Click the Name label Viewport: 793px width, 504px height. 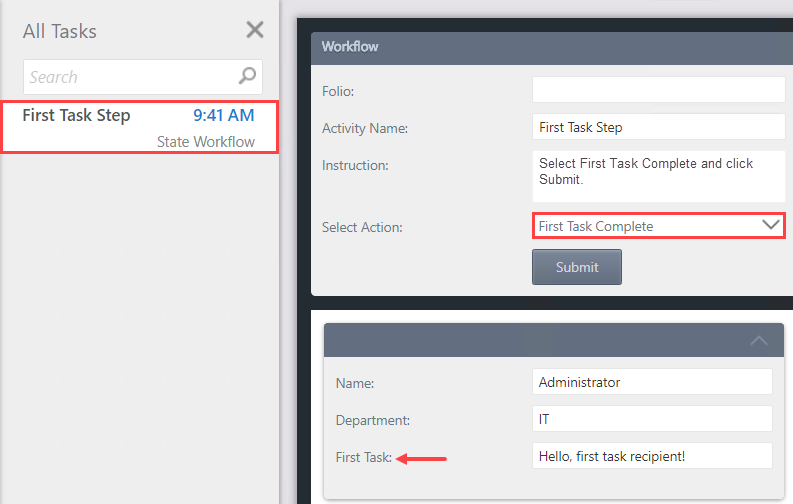click(x=355, y=383)
